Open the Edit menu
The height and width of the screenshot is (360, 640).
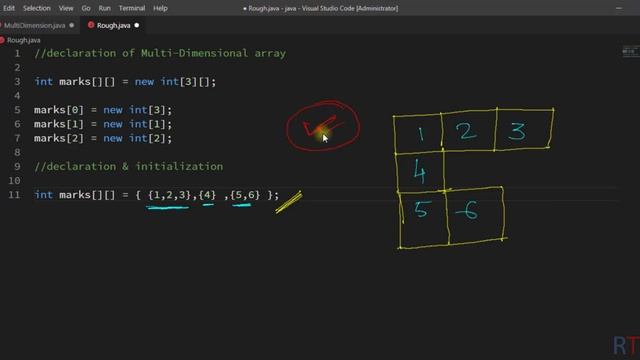point(9,8)
